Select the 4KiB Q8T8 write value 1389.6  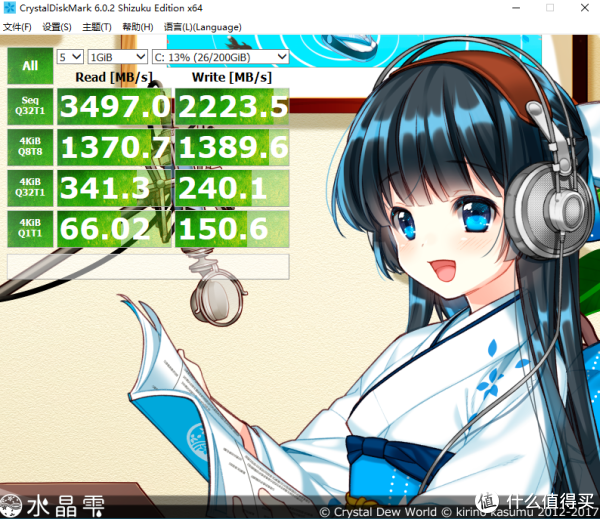click(232, 147)
